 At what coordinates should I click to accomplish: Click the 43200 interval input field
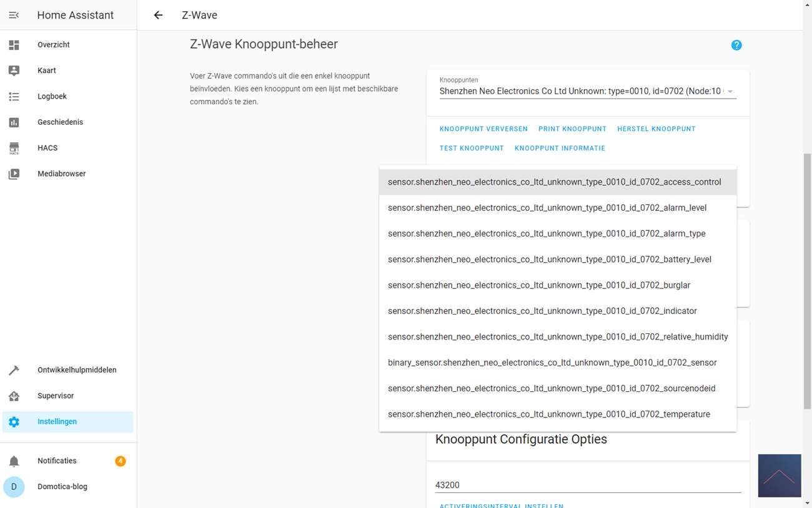tap(587, 485)
